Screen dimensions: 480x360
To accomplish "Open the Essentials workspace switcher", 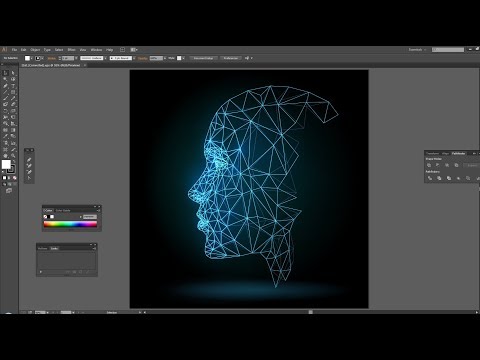I will [417, 50].
